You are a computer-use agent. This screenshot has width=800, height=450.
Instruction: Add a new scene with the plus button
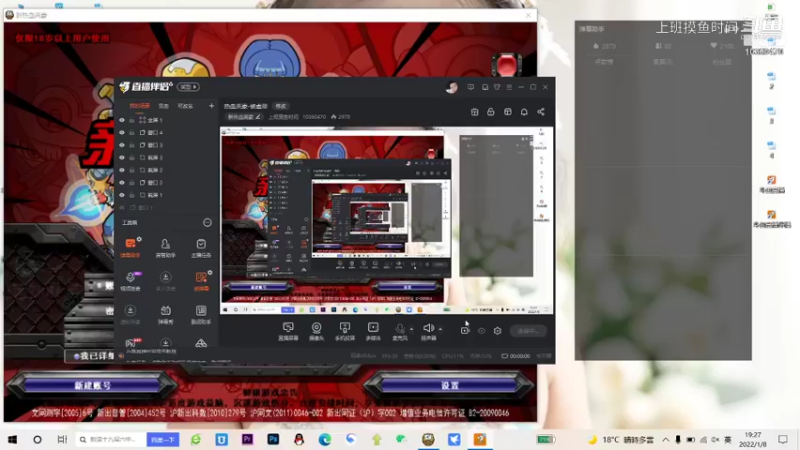click(x=211, y=106)
